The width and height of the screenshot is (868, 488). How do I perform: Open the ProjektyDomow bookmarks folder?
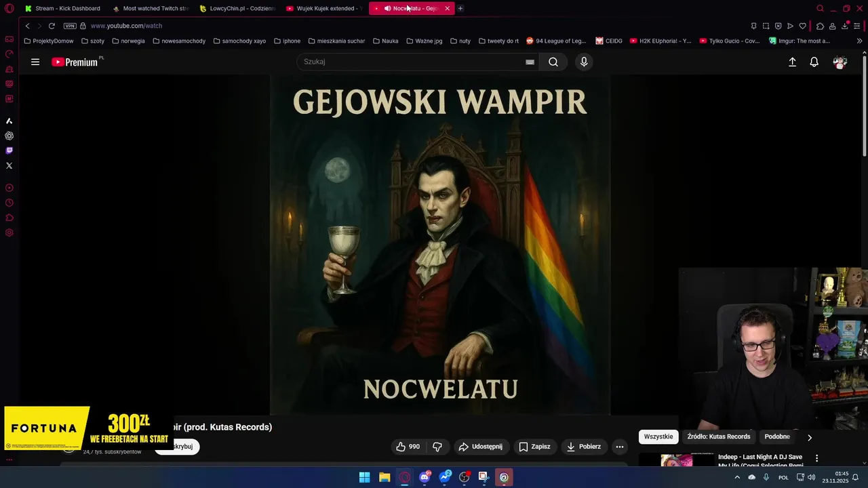tap(49, 41)
